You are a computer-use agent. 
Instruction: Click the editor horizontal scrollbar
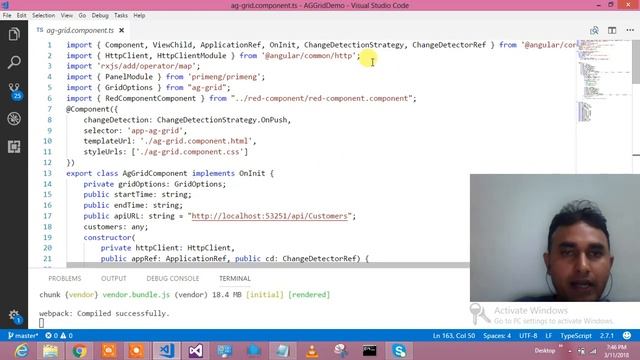point(268,265)
